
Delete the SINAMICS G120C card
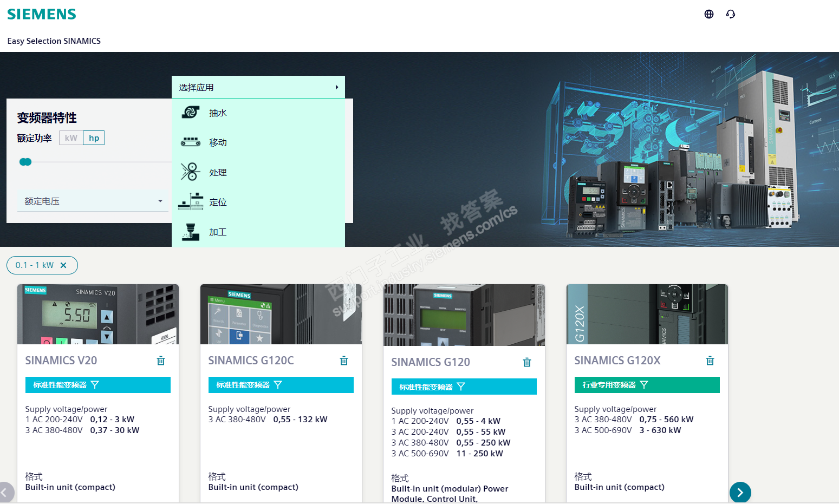[x=344, y=361]
